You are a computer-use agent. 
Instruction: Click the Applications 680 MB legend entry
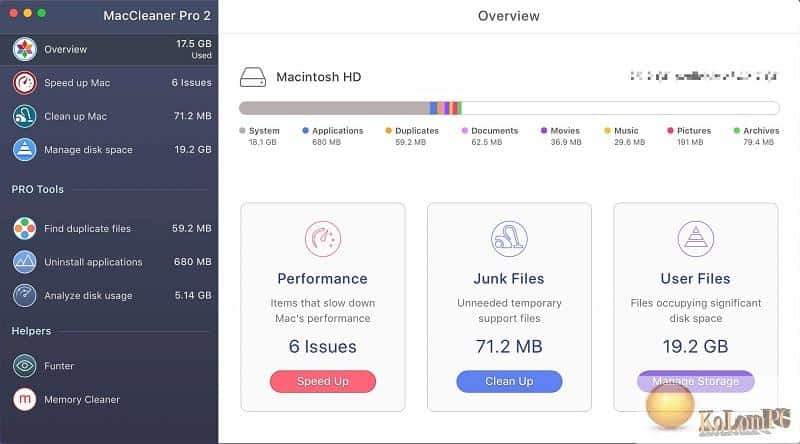tap(333, 136)
